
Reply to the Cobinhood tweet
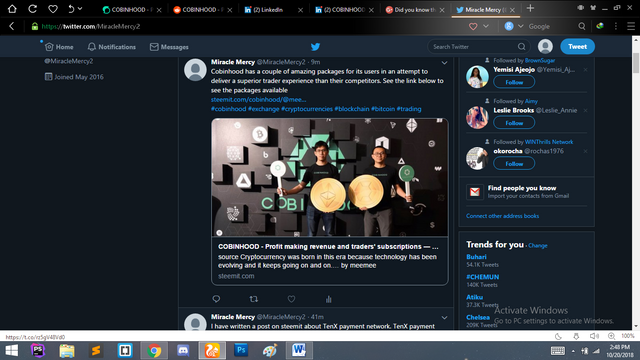click(x=216, y=299)
